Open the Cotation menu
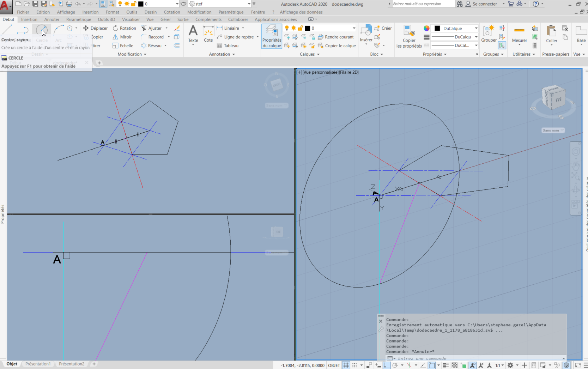Screen dimensions: 588x369 172,12
